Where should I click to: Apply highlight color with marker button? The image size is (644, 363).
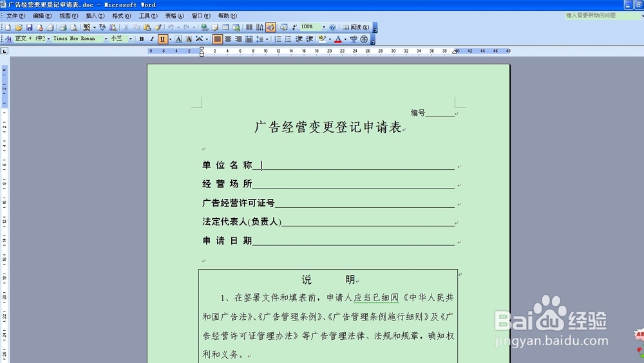point(323,39)
